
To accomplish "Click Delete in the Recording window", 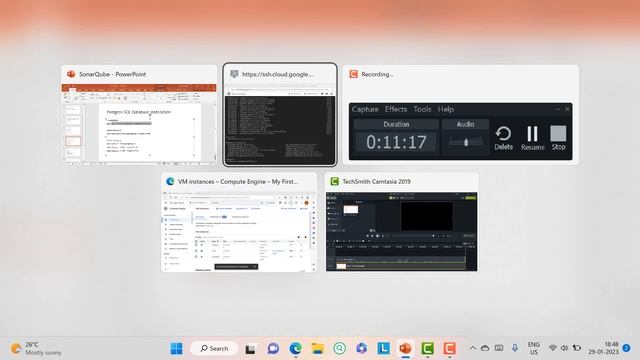I will [x=504, y=138].
